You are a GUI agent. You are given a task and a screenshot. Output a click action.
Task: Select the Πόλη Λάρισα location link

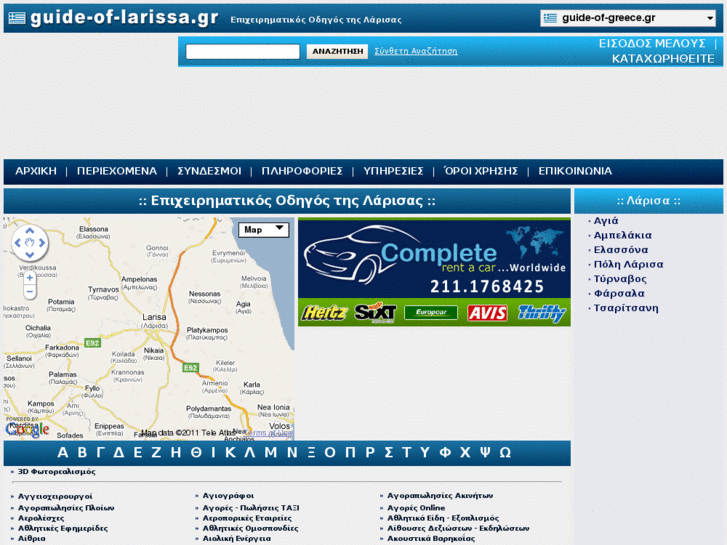[628, 264]
